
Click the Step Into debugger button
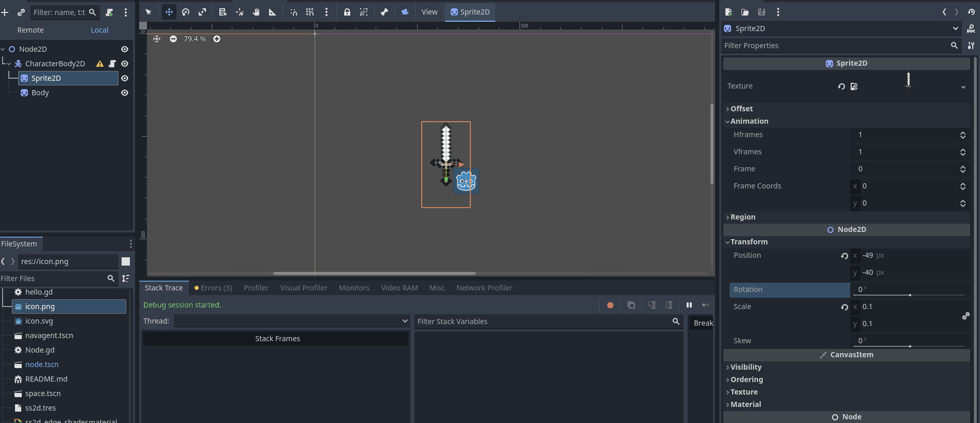coord(652,305)
